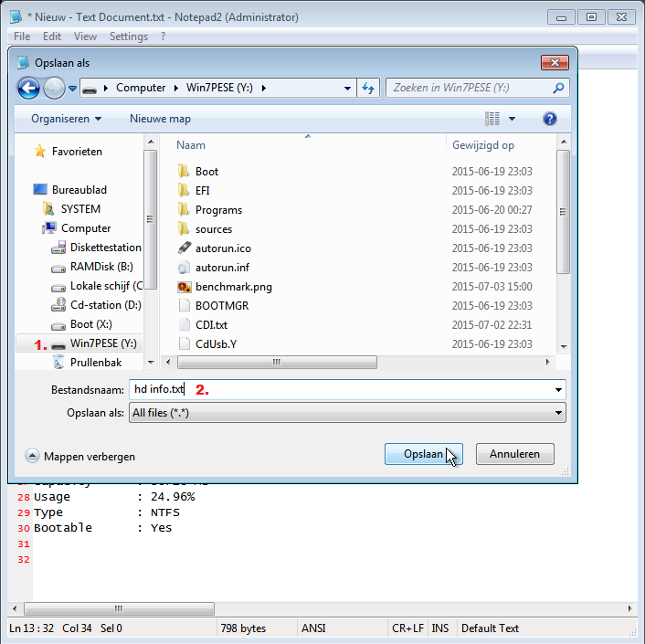Click the Computer breadcrumb segment

tap(141, 88)
